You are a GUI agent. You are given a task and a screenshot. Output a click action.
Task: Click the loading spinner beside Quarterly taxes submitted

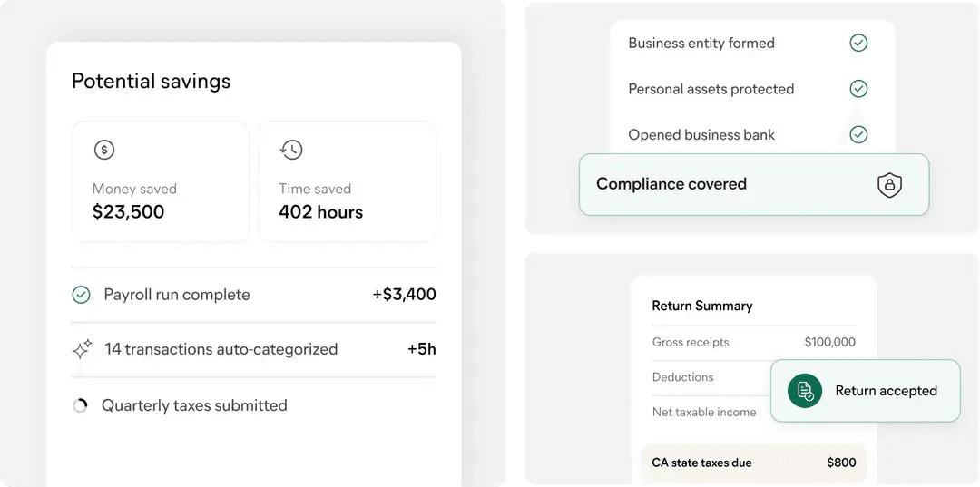click(80, 406)
